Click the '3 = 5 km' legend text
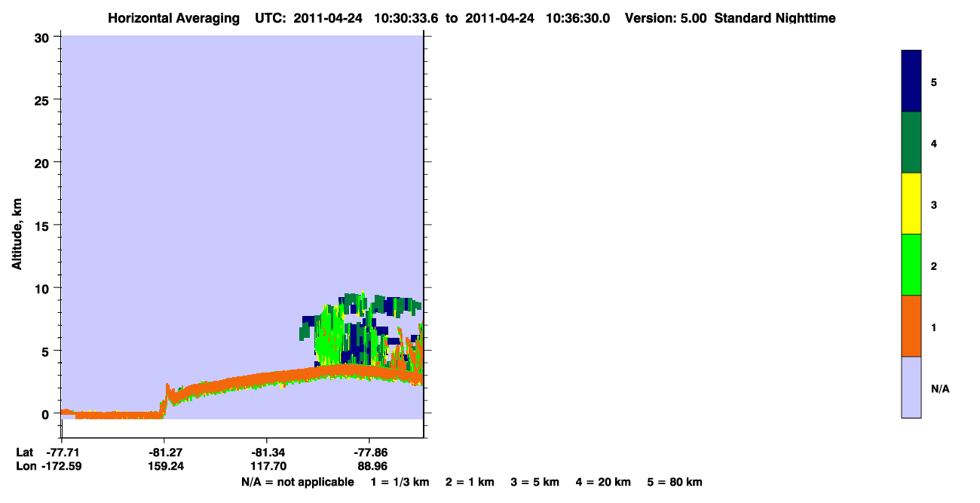This screenshot has height=503, width=980. (535, 482)
